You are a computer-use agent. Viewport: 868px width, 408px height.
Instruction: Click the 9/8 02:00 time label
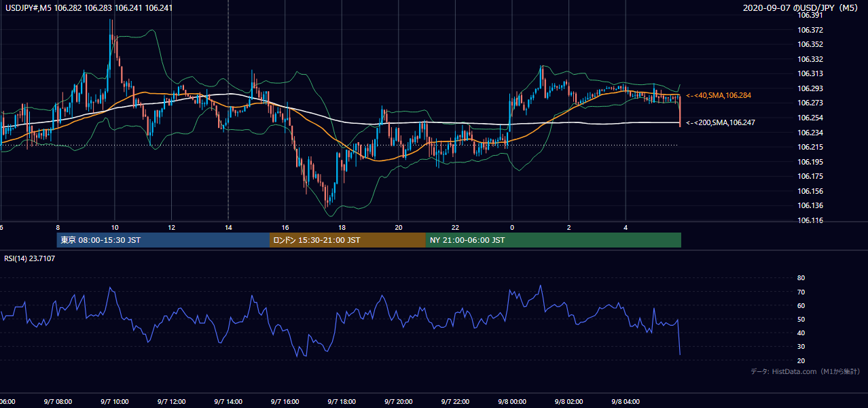568,402
